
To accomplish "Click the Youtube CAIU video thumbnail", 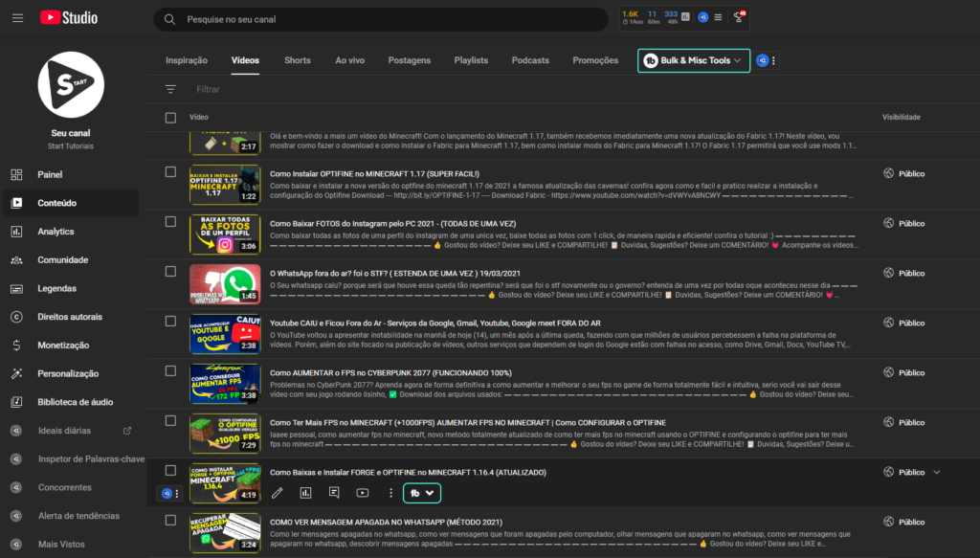I will click(x=225, y=334).
